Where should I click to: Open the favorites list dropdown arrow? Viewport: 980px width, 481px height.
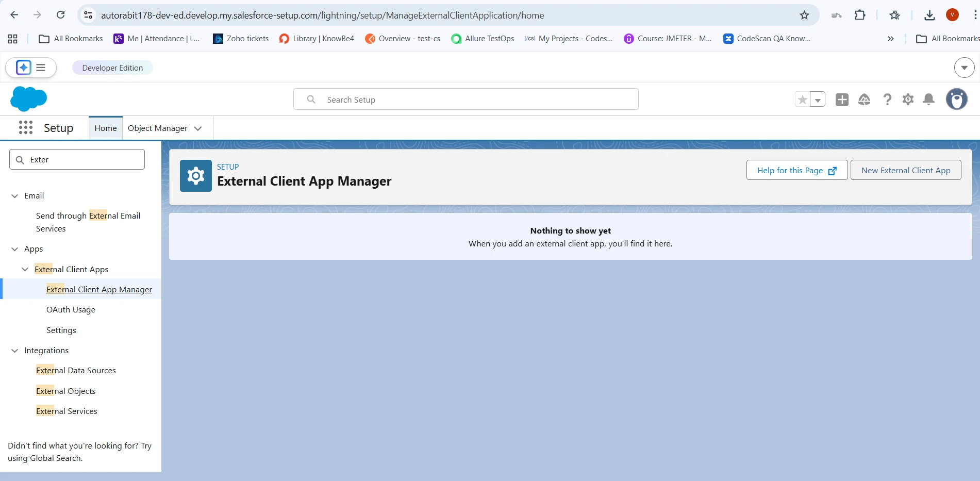click(818, 99)
